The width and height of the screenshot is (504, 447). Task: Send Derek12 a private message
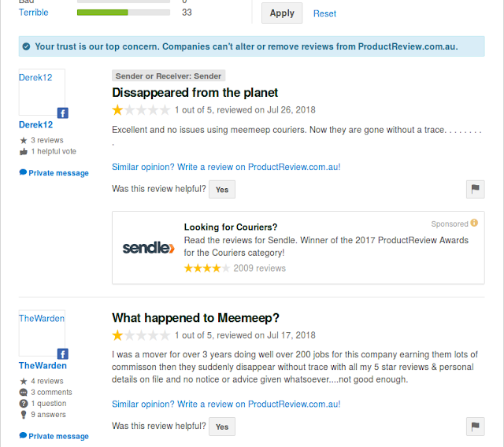(x=58, y=173)
